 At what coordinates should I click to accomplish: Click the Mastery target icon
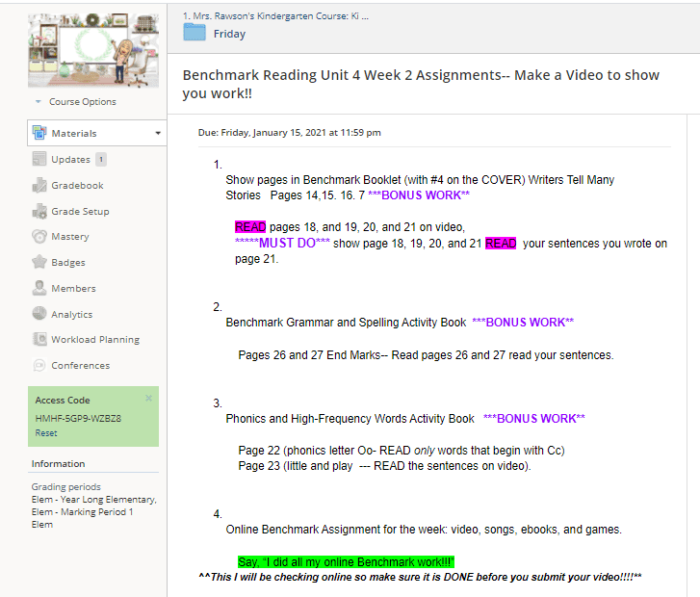click(39, 236)
